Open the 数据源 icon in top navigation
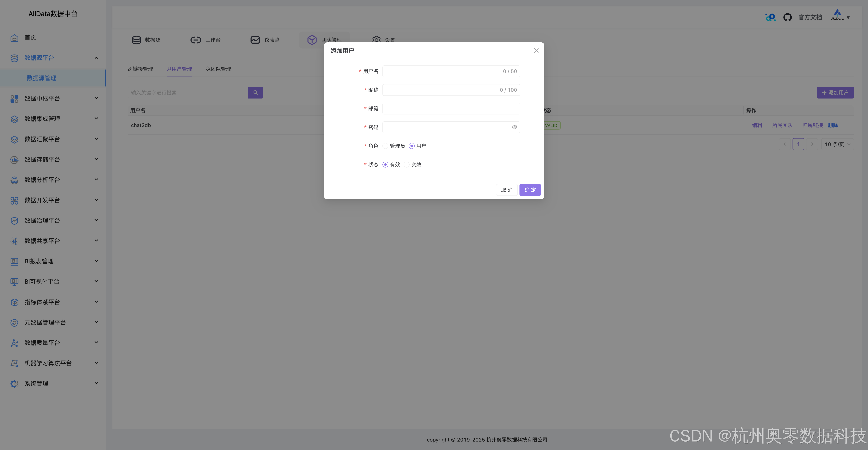868x450 pixels. pos(137,40)
